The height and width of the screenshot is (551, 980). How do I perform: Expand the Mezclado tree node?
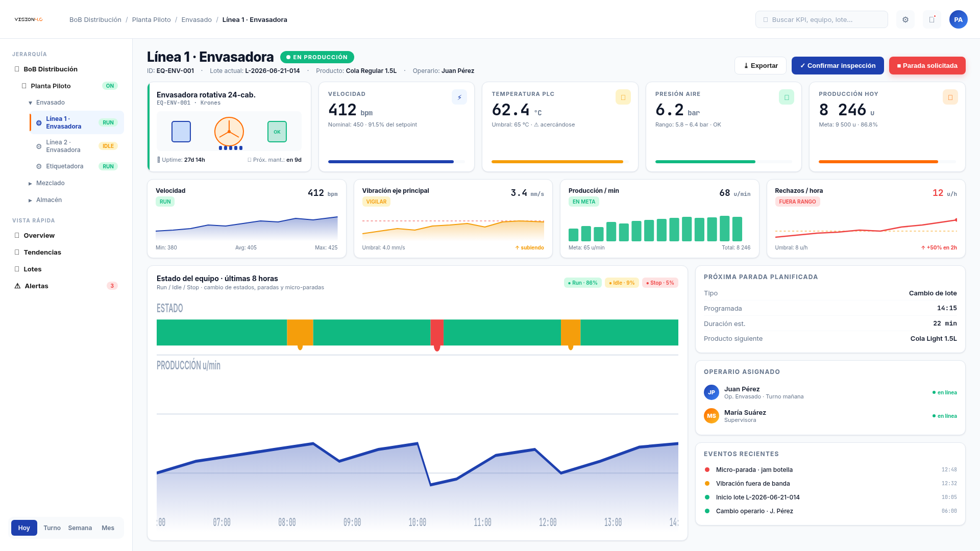[x=30, y=183]
